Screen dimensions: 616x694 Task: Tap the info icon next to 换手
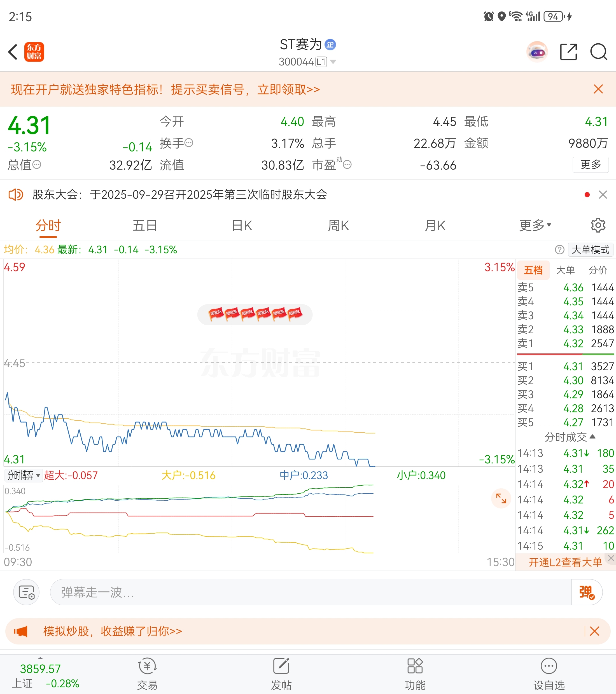coord(189,143)
